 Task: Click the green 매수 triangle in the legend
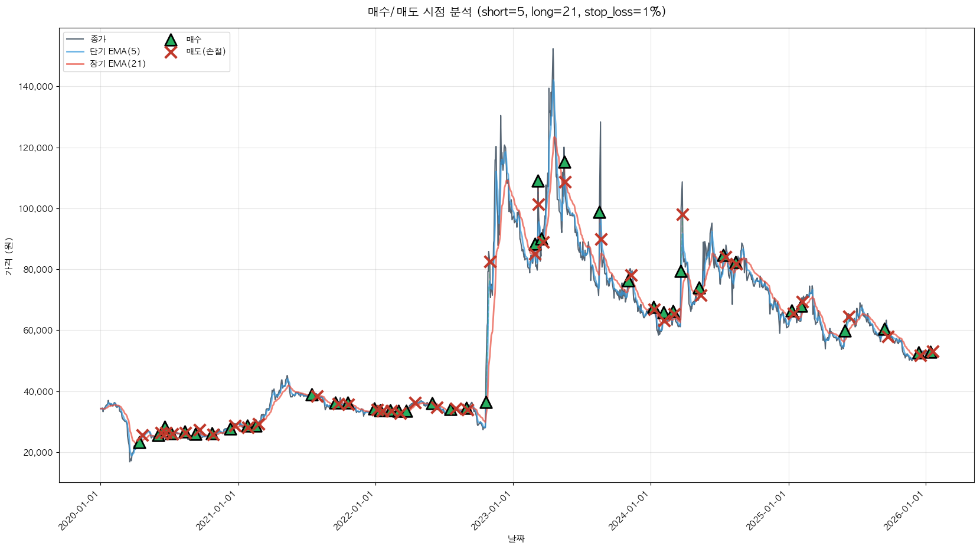pyautogui.click(x=171, y=40)
